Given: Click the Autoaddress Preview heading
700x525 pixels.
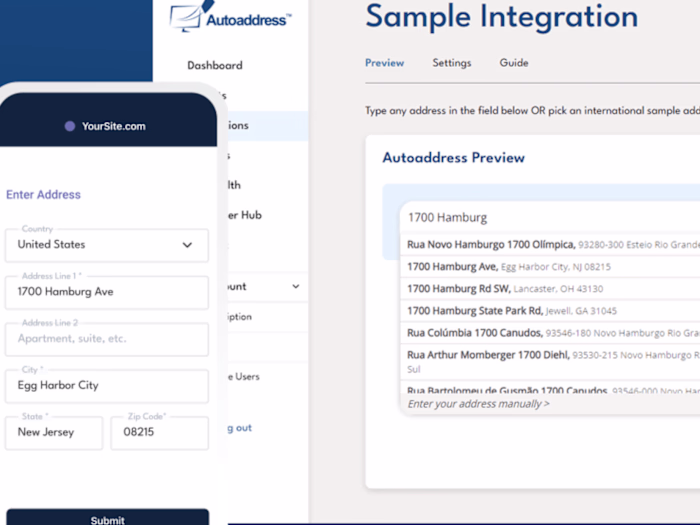Looking at the screenshot, I should pos(454,158).
